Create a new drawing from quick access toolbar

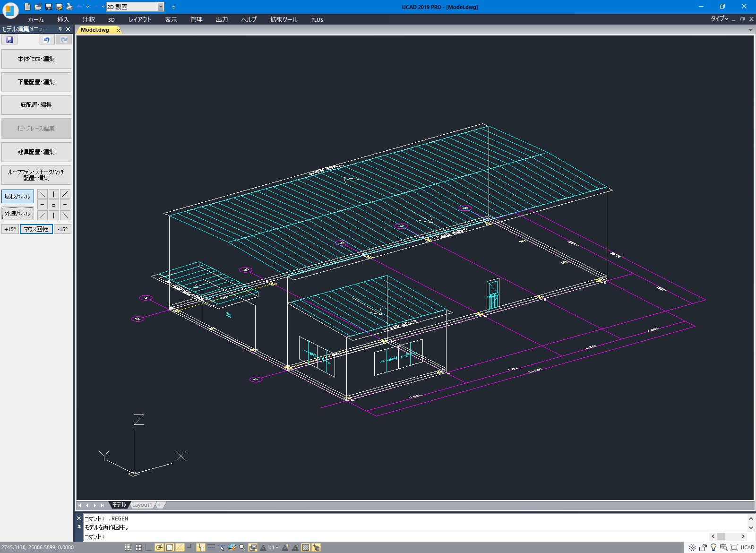coord(27,7)
